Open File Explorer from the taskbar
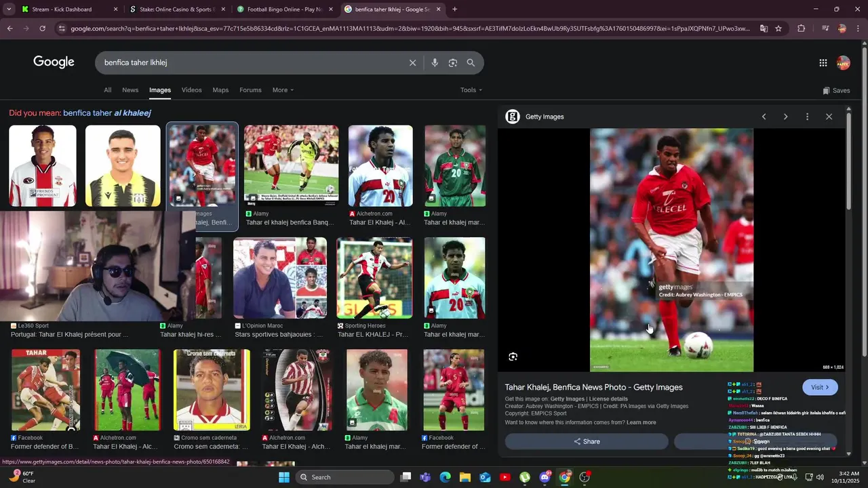868x488 pixels. pos(465,477)
